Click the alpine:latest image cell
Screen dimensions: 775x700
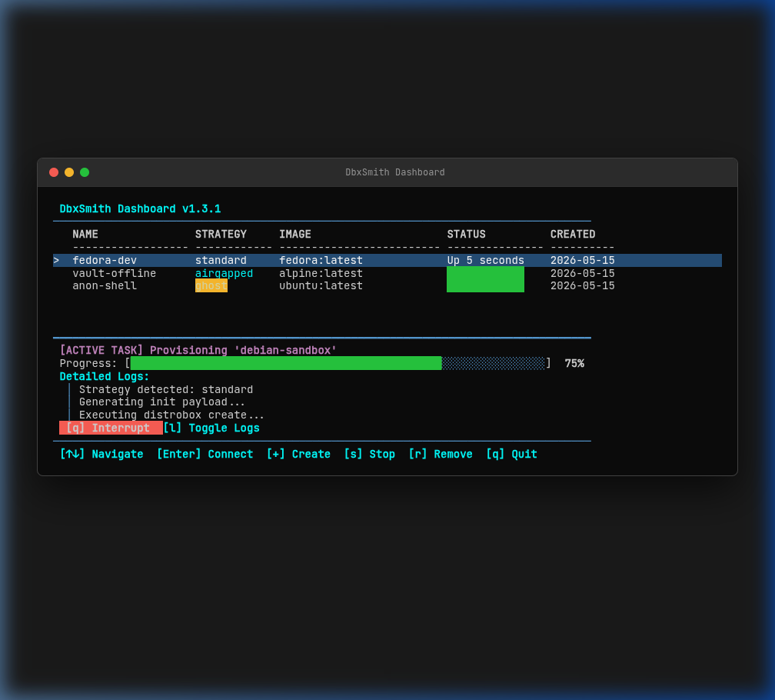(321, 273)
